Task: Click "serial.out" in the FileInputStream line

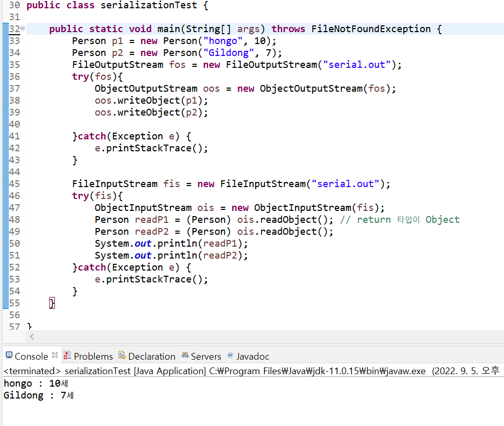Action: coord(345,184)
